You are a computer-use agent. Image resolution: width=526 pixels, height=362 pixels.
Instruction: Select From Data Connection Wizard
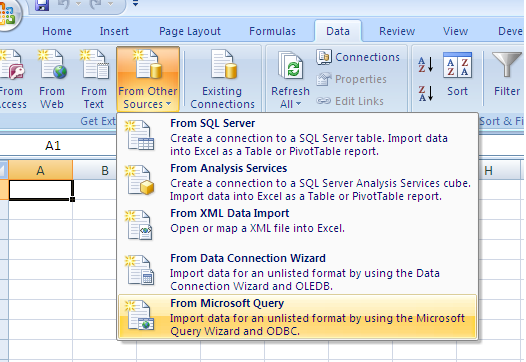click(298, 272)
